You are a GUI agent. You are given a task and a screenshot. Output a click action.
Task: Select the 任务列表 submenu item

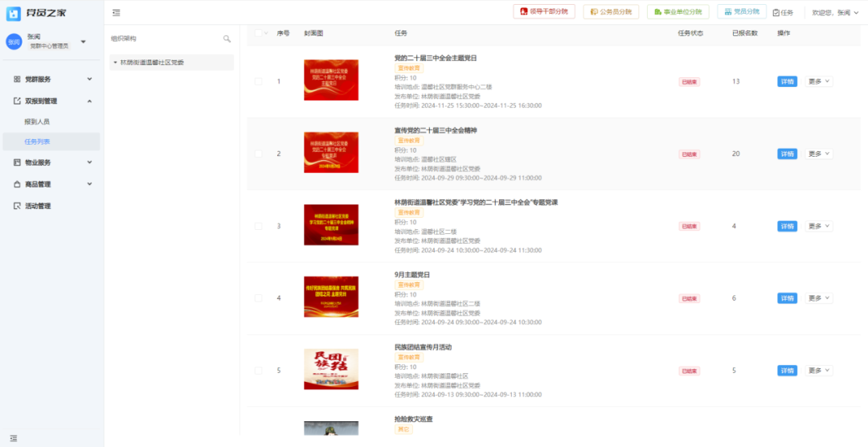(51, 141)
